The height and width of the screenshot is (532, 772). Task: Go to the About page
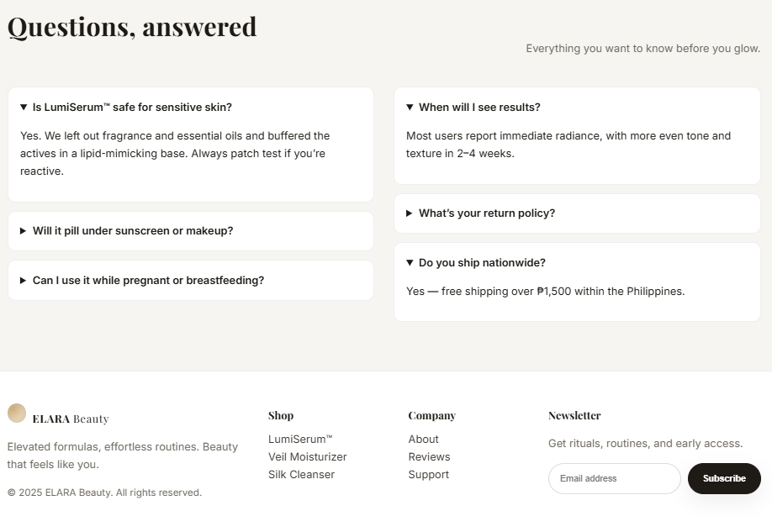[x=423, y=440]
